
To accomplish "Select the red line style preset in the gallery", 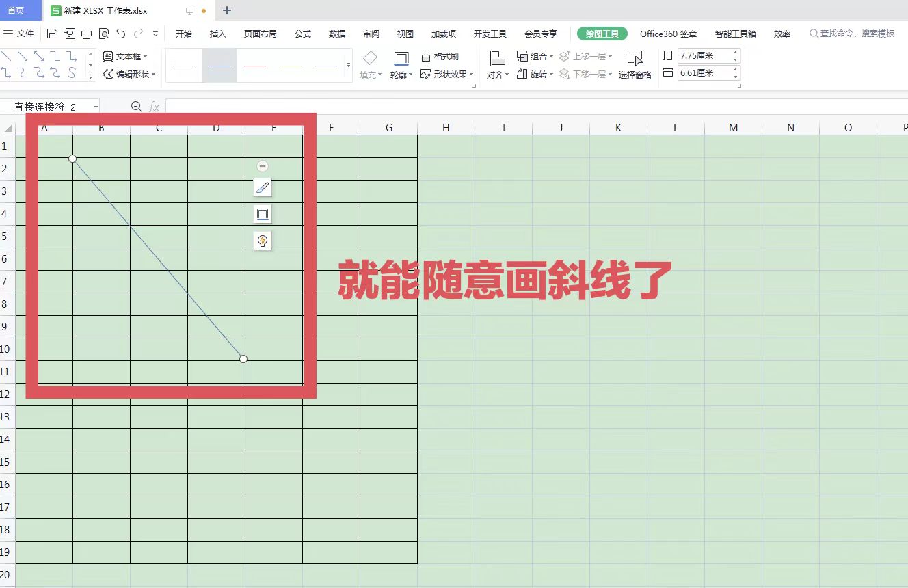I will coord(255,65).
